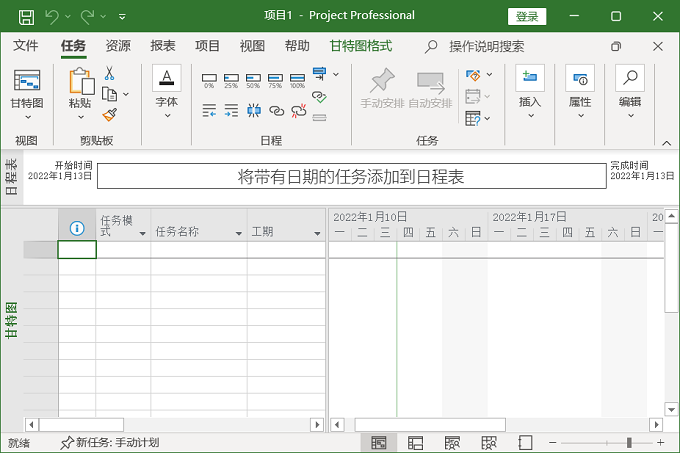Mark task 75% complete
This screenshot has width=680, height=453.
275,80
